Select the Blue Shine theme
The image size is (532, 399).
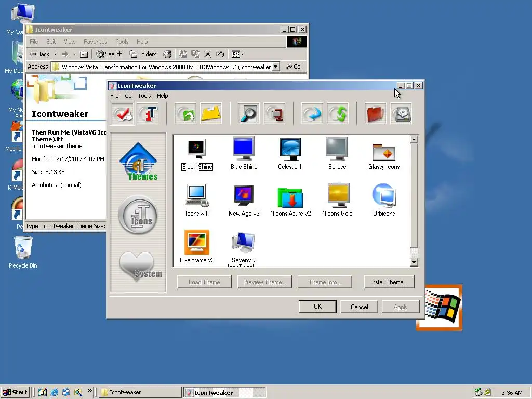244,153
